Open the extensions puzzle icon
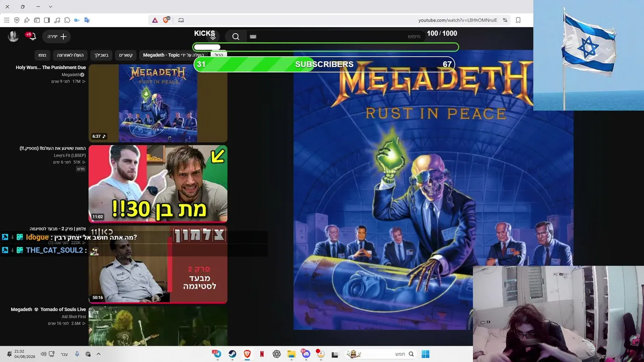The width and height of the screenshot is (644, 362). [x=67, y=20]
